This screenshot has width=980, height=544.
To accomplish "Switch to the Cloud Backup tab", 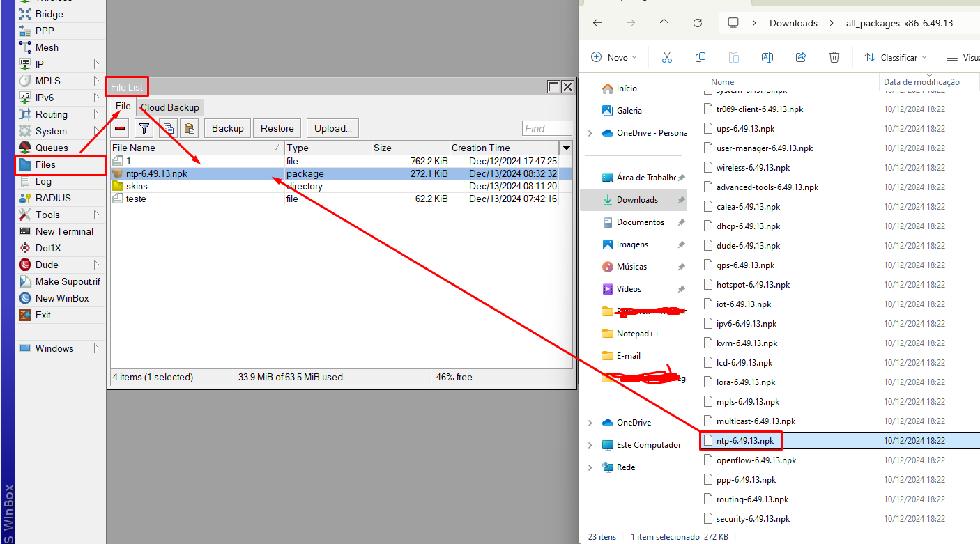I will 169,107.
